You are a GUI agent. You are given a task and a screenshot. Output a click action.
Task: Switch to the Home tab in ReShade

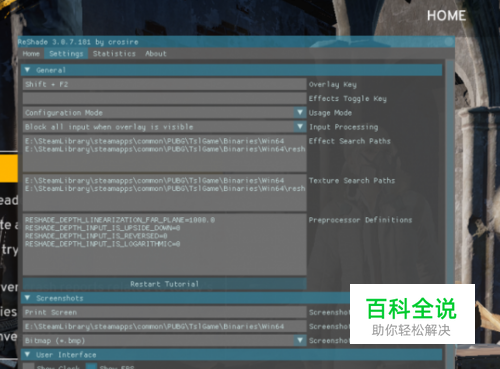[31, 54]
